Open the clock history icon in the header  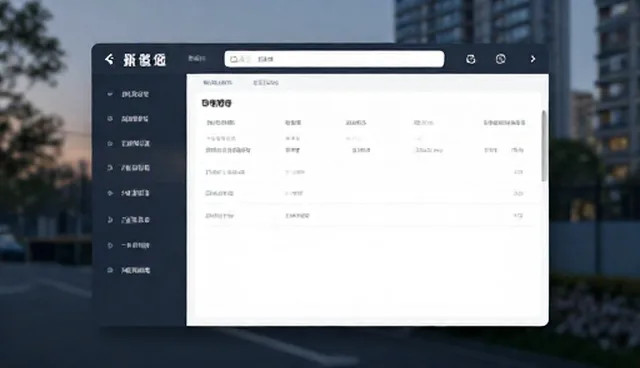[501, 59]
